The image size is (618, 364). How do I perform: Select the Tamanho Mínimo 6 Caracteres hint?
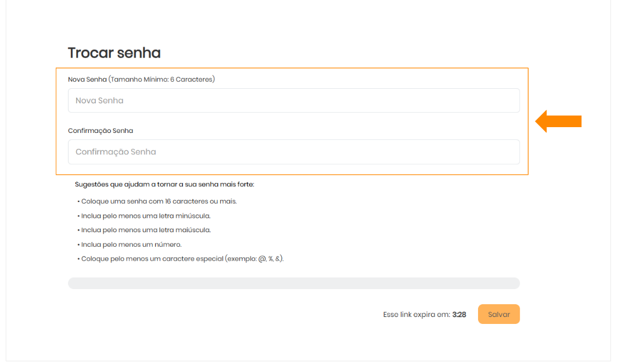162,80
